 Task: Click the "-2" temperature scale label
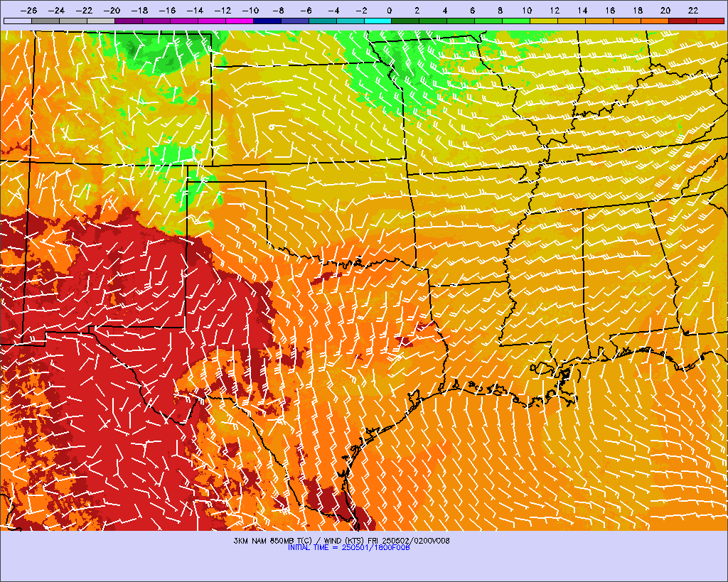361,11
